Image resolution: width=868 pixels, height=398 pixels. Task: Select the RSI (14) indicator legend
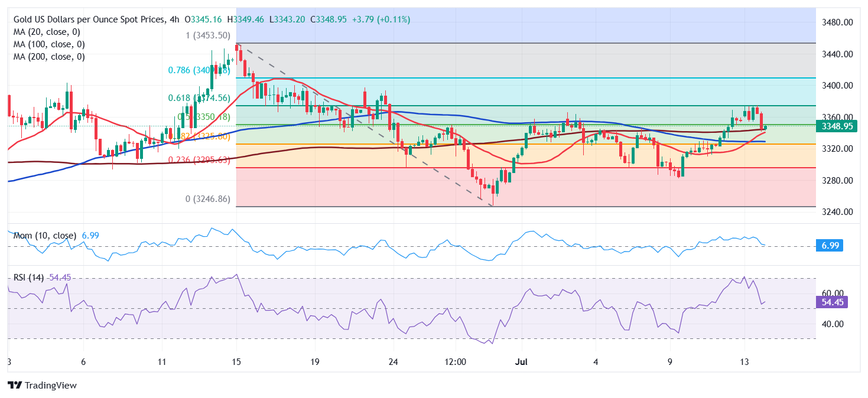click(x=29, y=278)
